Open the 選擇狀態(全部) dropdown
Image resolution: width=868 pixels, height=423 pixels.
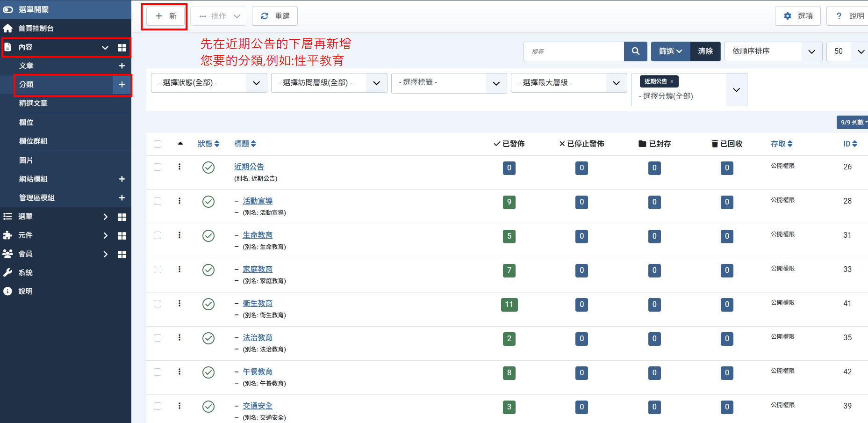[208, 83]
